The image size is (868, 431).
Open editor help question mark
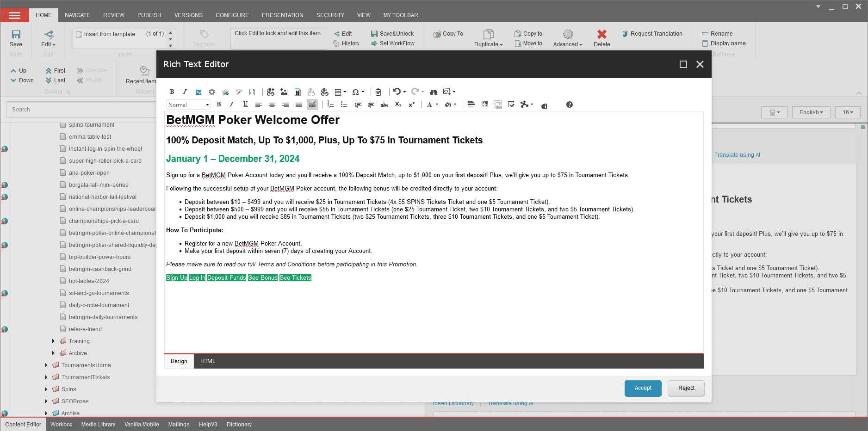click(x=570, y=105)
